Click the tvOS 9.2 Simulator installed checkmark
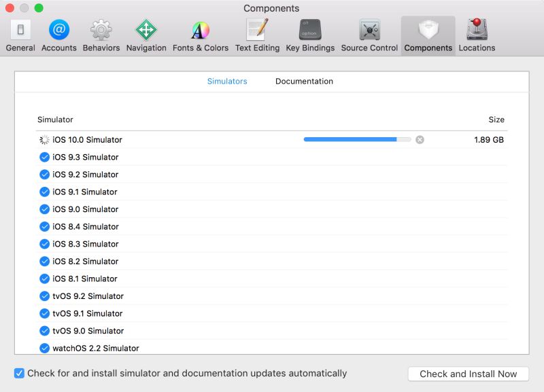The image size is (544, 392). point(44,296)
